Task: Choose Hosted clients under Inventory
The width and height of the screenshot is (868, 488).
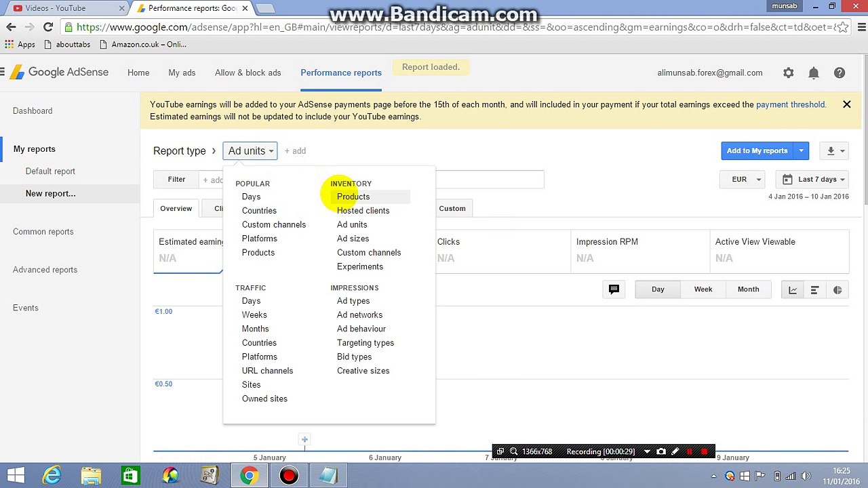Action: 363,211
